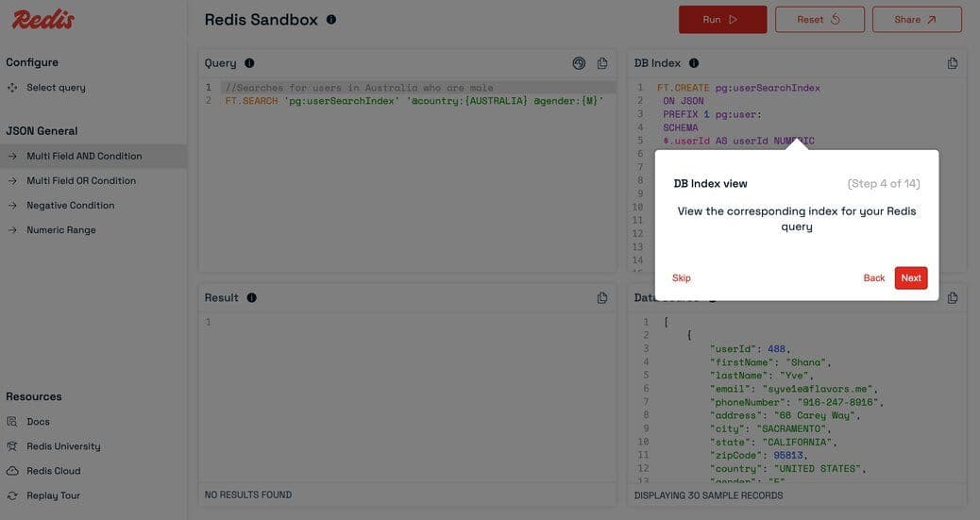Choose the Negative Condition query
The image size is (980, 520).
click(x=71, y=206)
